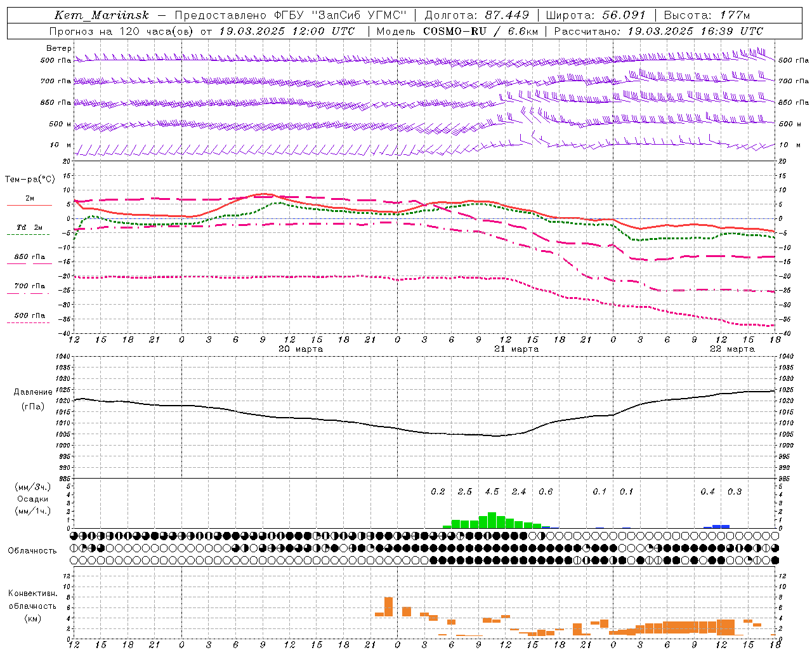
Task: Click the 0.3 precipitation total value
Action: click(x=735, y=491)
